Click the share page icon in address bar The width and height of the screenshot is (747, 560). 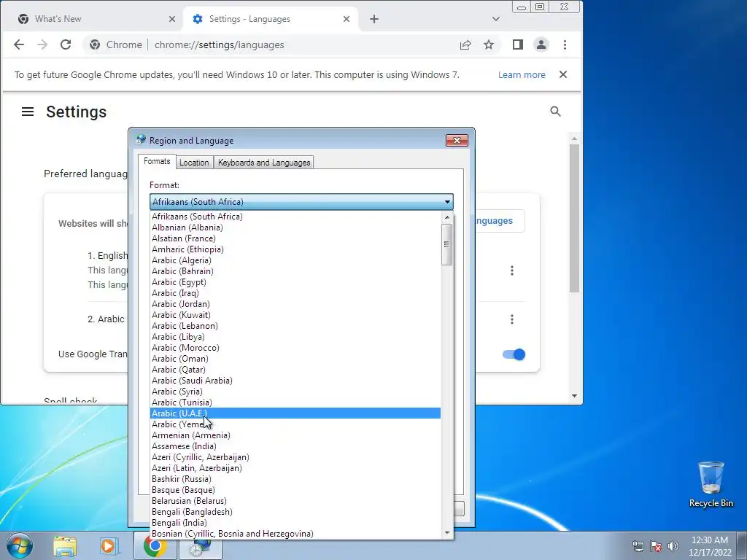click(x=465, y=44)
